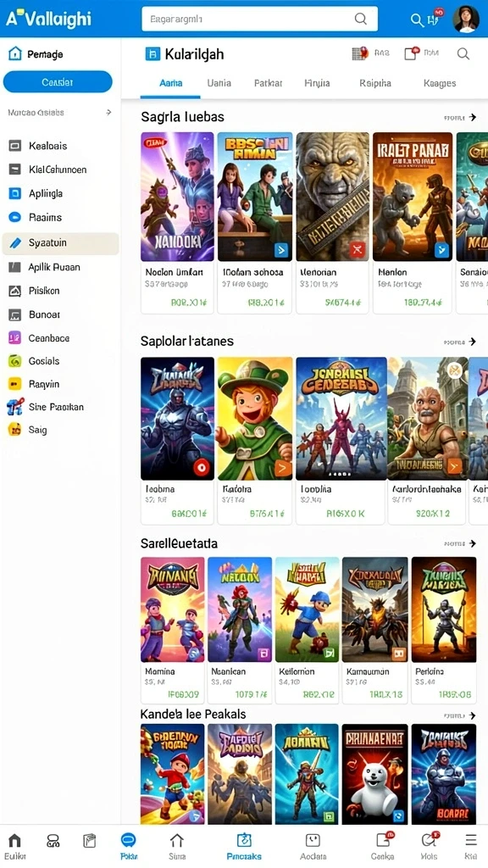Open the Gosials green sidebar icon
488x868 pixels.
click(x=15, y=361)
